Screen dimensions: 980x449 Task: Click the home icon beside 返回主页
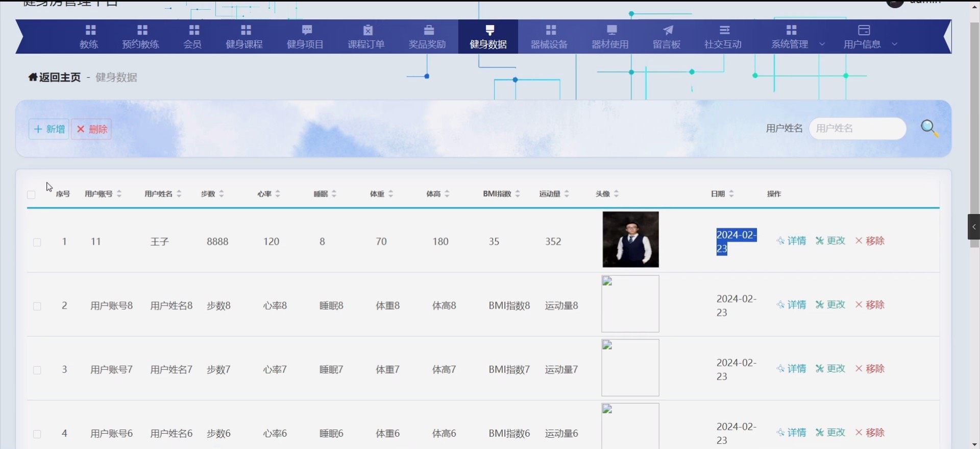33,77
